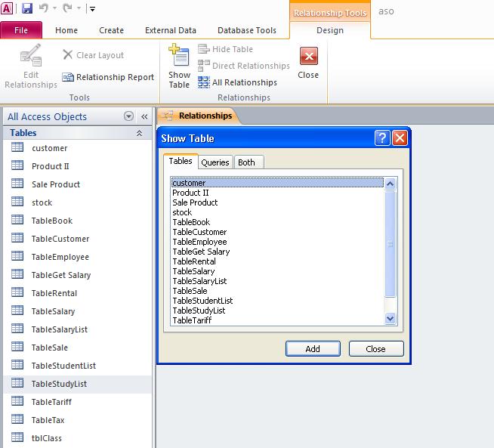Click the Close button in Show Table dialog
494x448 pixels.
pyautogui.click(x=376, y=349)
